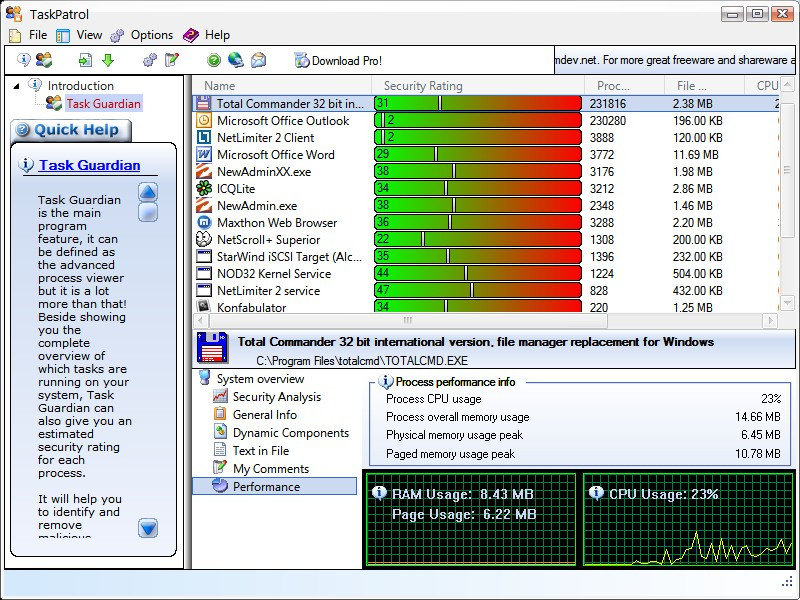Click Microsoft Office Word icon
800x600 pixels.
204,154
